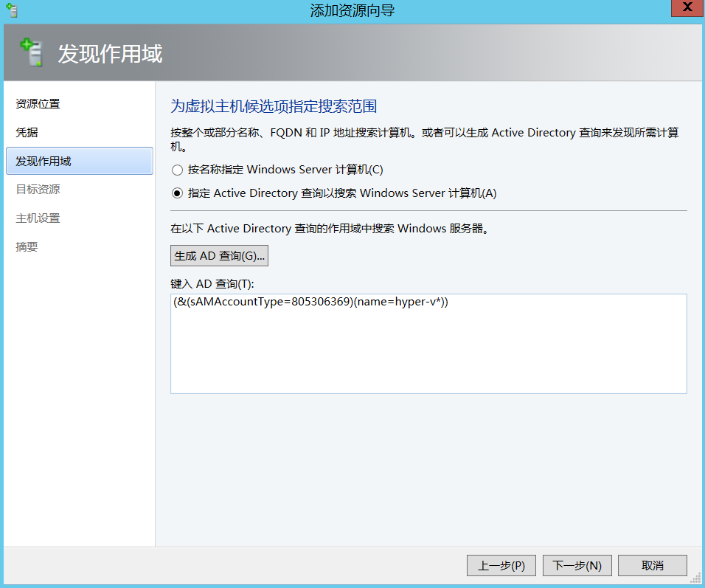
Task: Select 指定 Active Directory 查询 radio button
Action: (177, 193)
